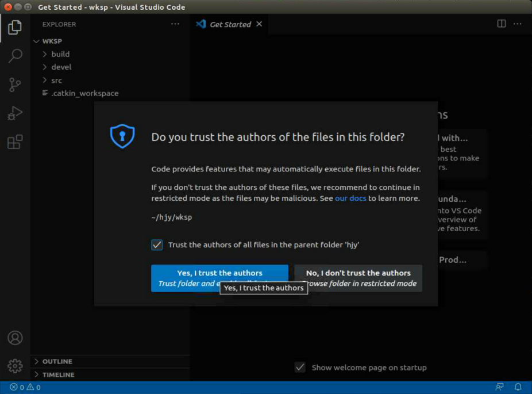Open the 'our docs' link

coord(350,198)
